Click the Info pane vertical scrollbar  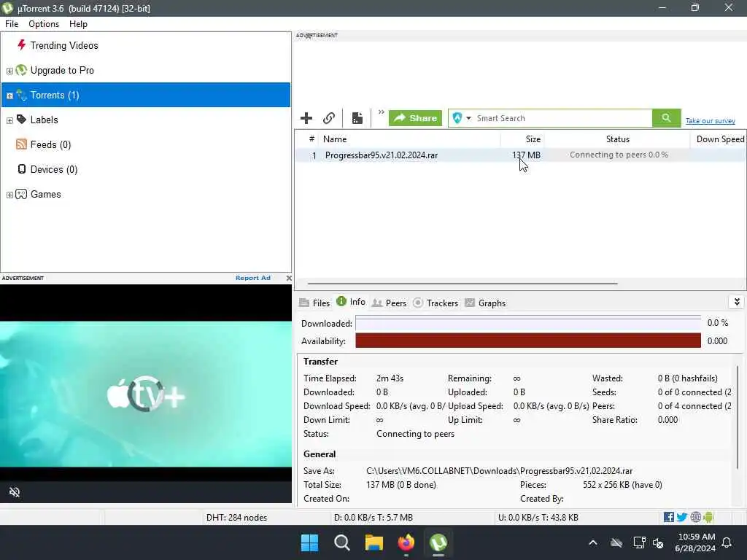[738, 416]
